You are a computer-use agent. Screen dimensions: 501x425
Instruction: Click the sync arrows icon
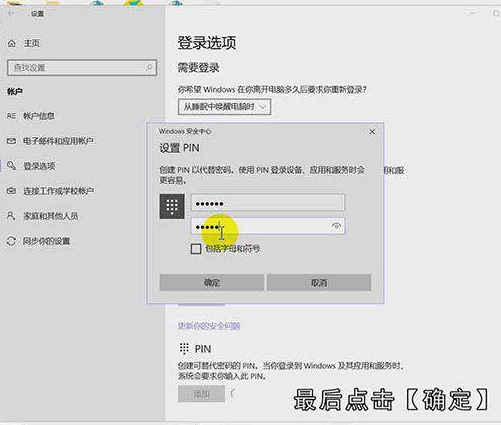(x=11, y=241)
